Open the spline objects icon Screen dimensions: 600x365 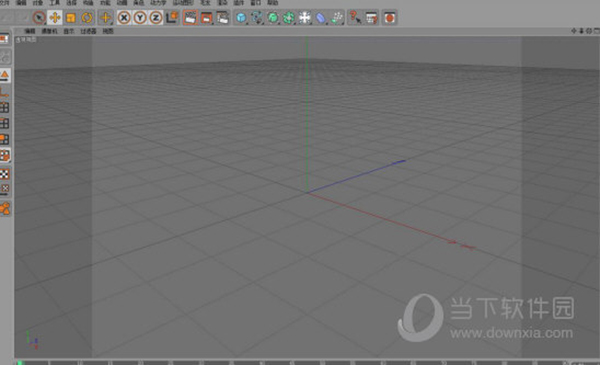[x=257, y=18]
